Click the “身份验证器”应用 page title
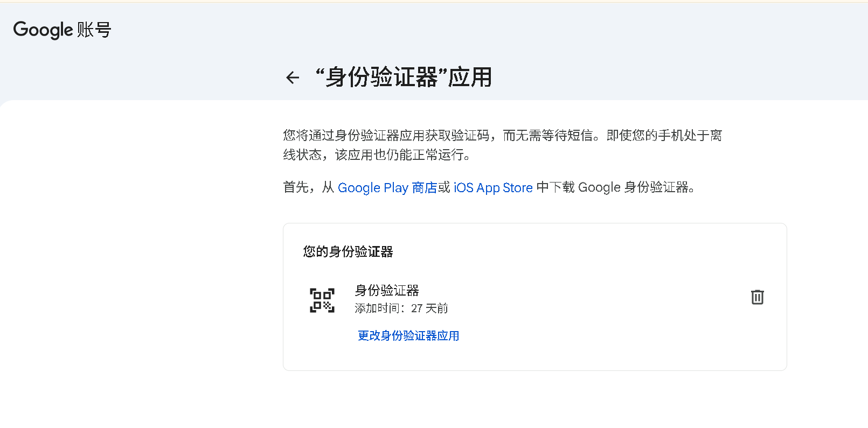868x428 pixels. pyautogui.click(x=404, y=77)
